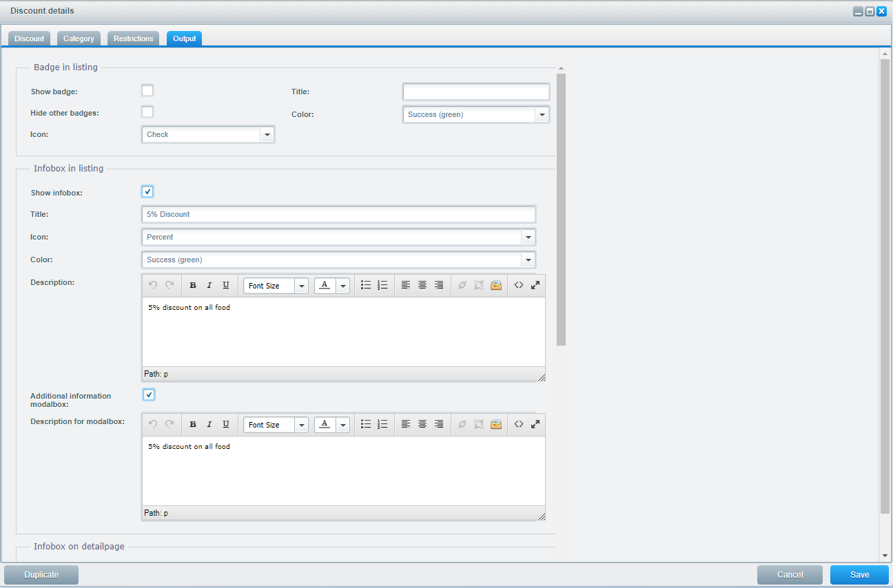Click the badge Title input field
The width and height of the screenshot is (893, 588).
tap(476, 92)
